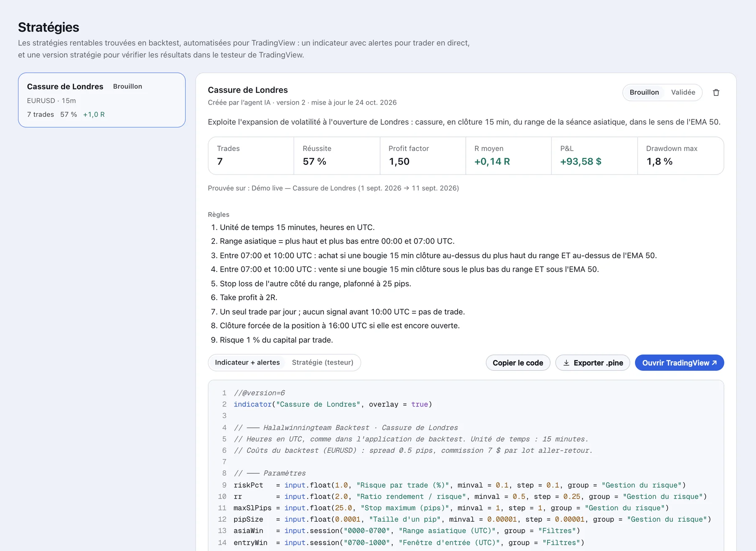Switch to the Stratégie (testeur) tab
Viewport: 756px width, 551px height.
(x=323, y=362)
